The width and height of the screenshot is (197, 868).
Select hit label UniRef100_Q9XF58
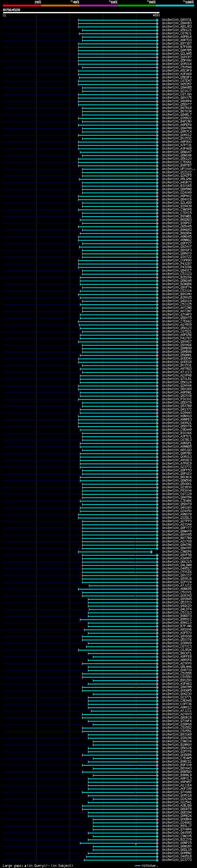click(177, 555)
